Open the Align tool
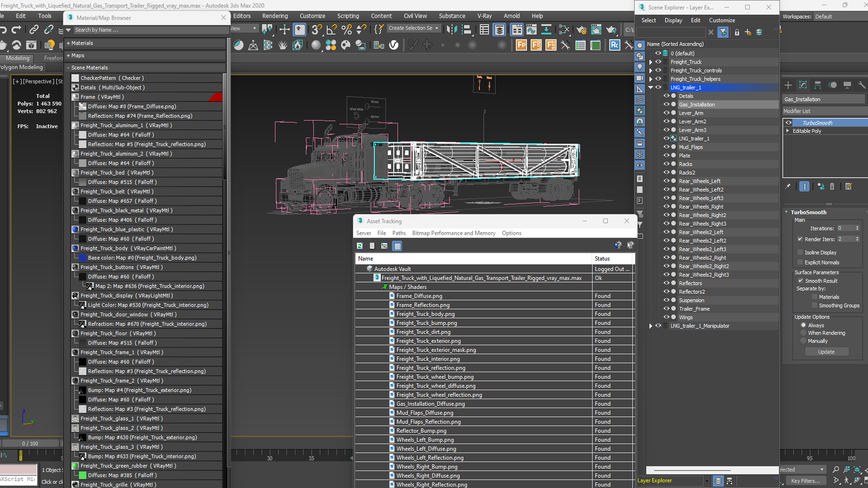This screenshot has width=868, height=488. (467, 30)
